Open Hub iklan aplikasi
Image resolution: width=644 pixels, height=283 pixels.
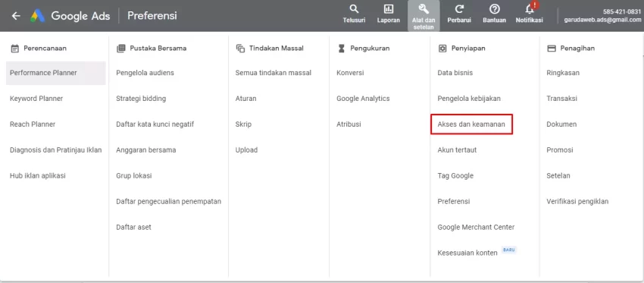point(37,175)
